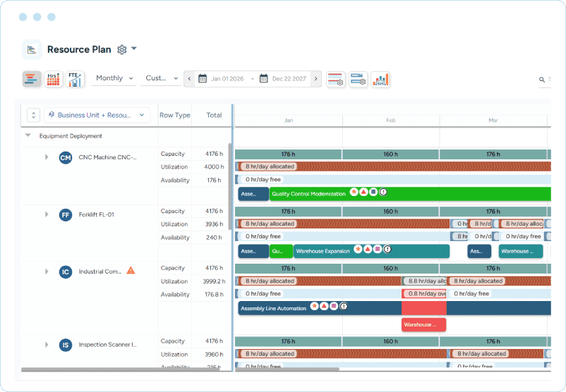Click exclamation icon on Assembly Line Automation
This screenshot has width=566, height=392.
[344, 306]
